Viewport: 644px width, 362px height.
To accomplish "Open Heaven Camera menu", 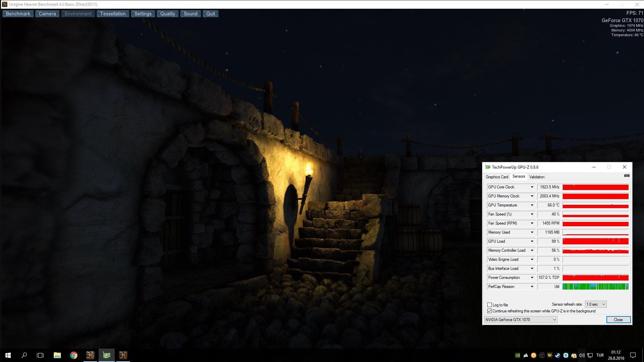I will coord(47,14).
